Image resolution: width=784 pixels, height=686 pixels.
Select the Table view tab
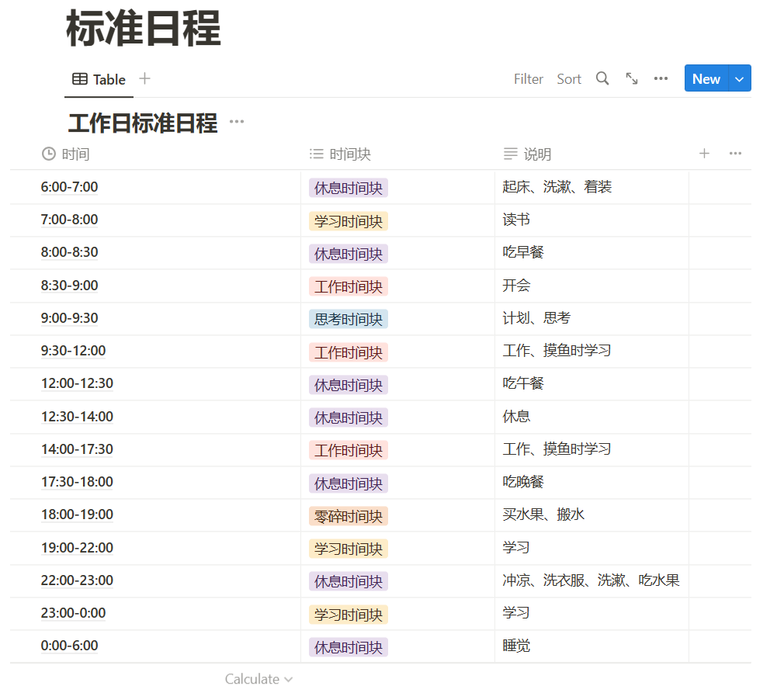click(99, 79)
